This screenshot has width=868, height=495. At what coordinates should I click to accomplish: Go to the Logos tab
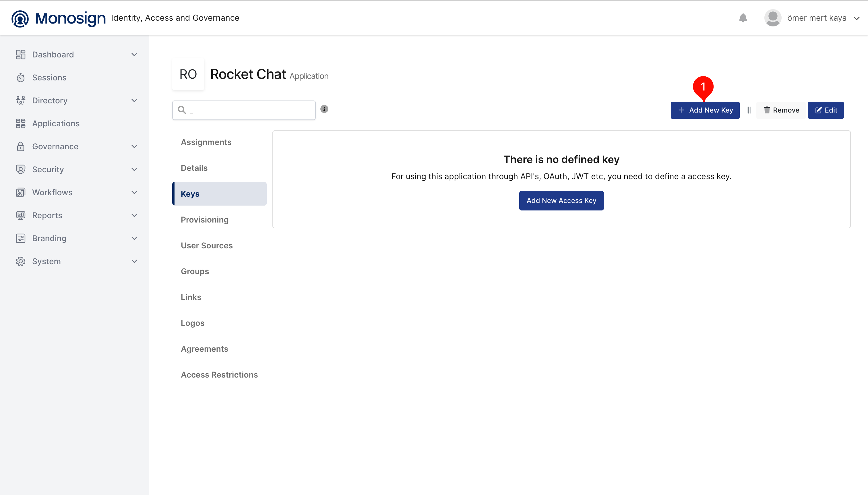(220, 323)
